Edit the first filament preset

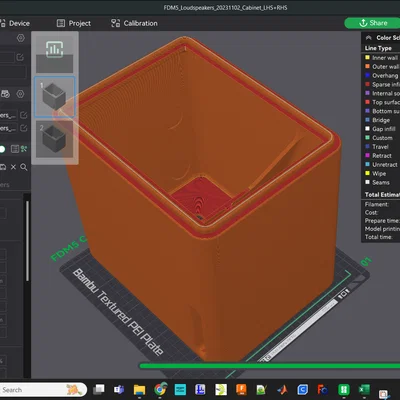point(24,115)
